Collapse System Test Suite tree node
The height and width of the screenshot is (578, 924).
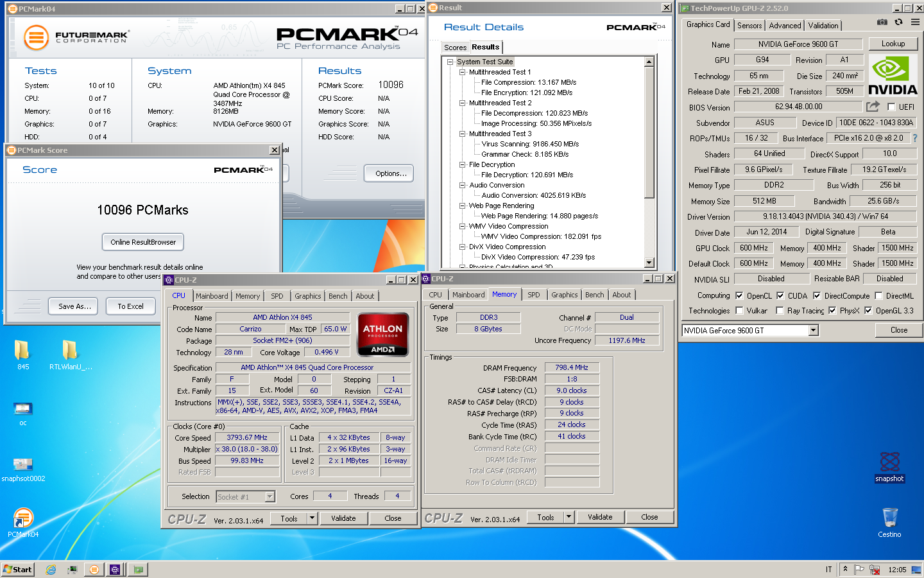(x=452, y=62)
